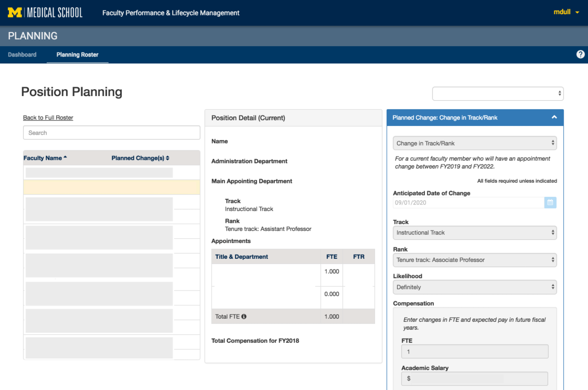Viewport: 588px width, 390px height.
Task: Click the Tenure track: Assistant Professor text
Action: 268,229
